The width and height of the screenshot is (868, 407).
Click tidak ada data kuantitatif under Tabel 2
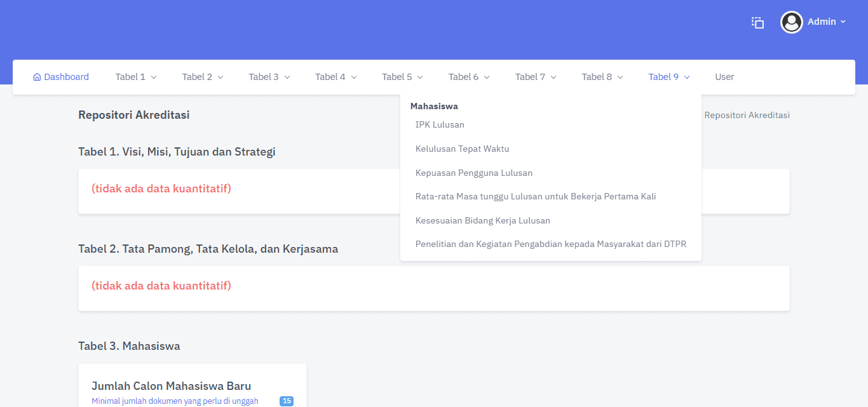click(x=161, y=286)
